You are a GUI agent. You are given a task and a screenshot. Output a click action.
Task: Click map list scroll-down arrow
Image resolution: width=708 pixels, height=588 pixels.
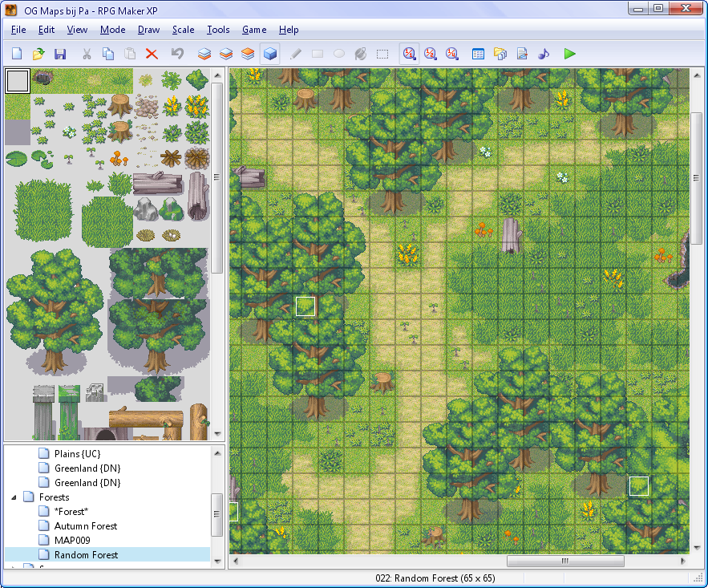217,562
